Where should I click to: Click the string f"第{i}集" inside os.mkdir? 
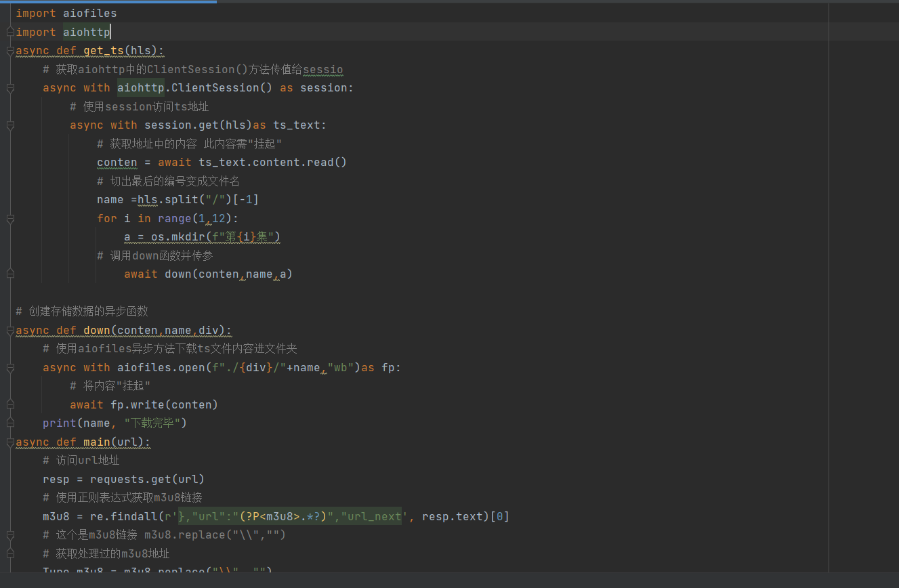(243, 237)
